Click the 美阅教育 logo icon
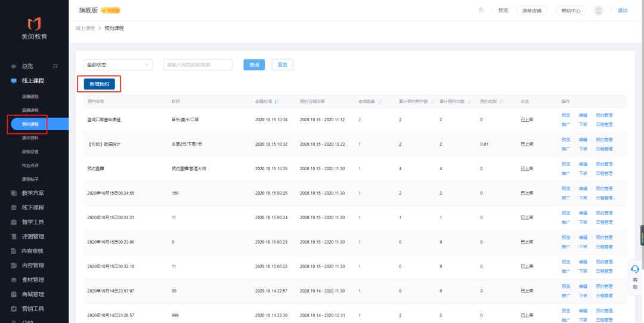Screen dimensions: 644x323 34,24
